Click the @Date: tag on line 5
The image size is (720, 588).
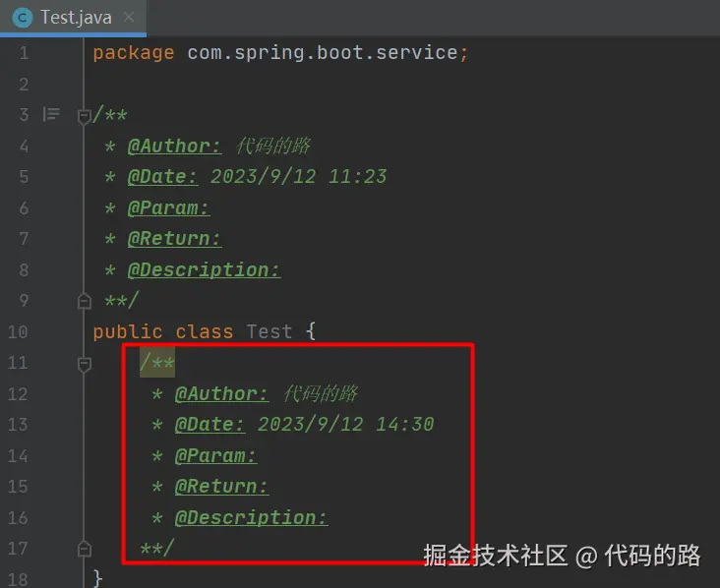162,177
